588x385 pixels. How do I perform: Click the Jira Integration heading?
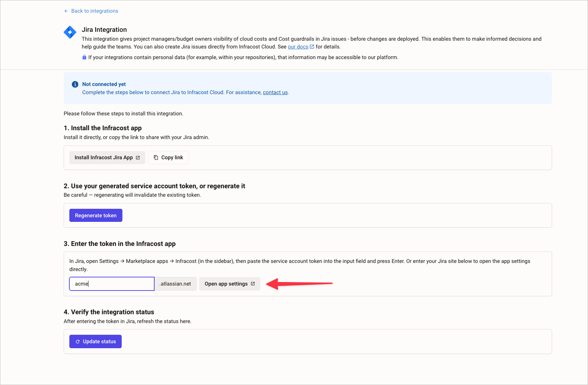click(x=104, y=30)
